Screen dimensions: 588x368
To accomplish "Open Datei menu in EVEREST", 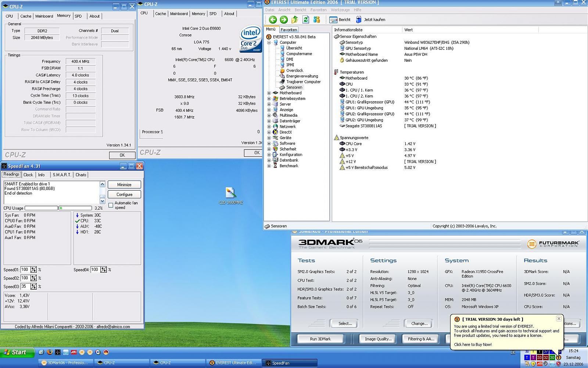I will 270,10.
